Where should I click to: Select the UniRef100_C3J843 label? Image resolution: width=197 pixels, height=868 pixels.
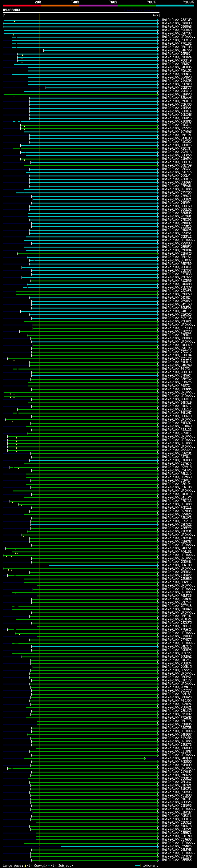177,426
